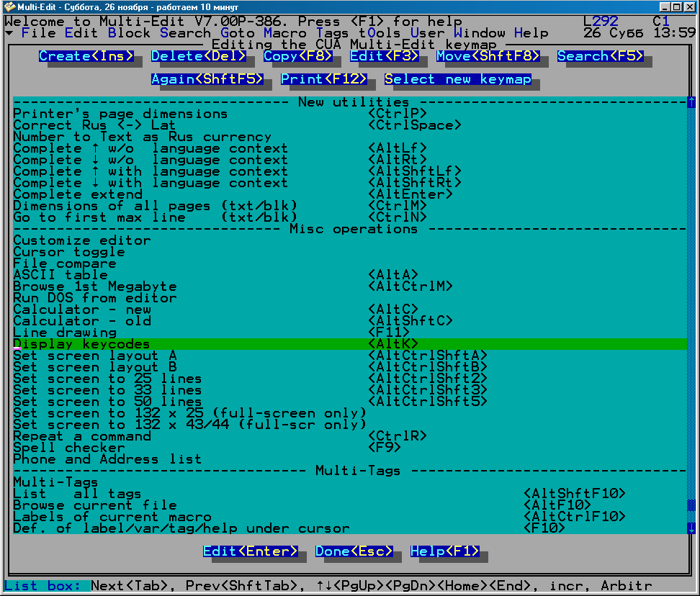Open the Search menu

click(x=185, y=33)
